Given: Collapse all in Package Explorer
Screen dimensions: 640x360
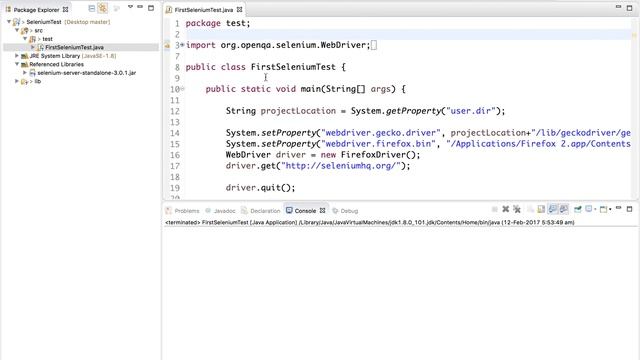Looking at the screenshot, I should pos(91,8).
